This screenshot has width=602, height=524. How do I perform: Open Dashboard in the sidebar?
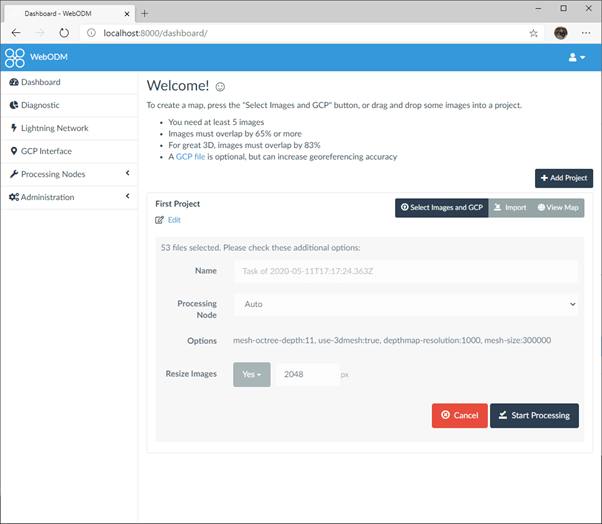[x=40, y=82]
